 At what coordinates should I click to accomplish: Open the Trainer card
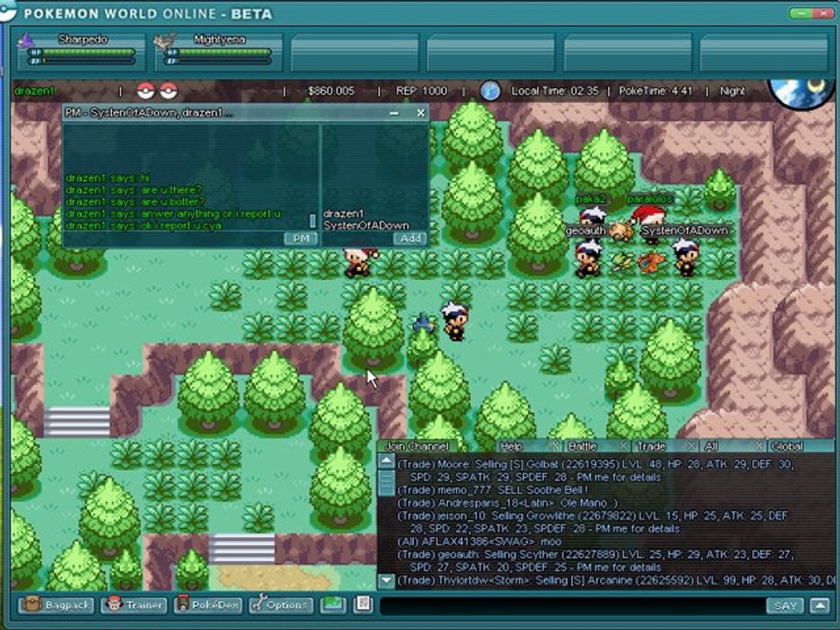coord(135,605)
